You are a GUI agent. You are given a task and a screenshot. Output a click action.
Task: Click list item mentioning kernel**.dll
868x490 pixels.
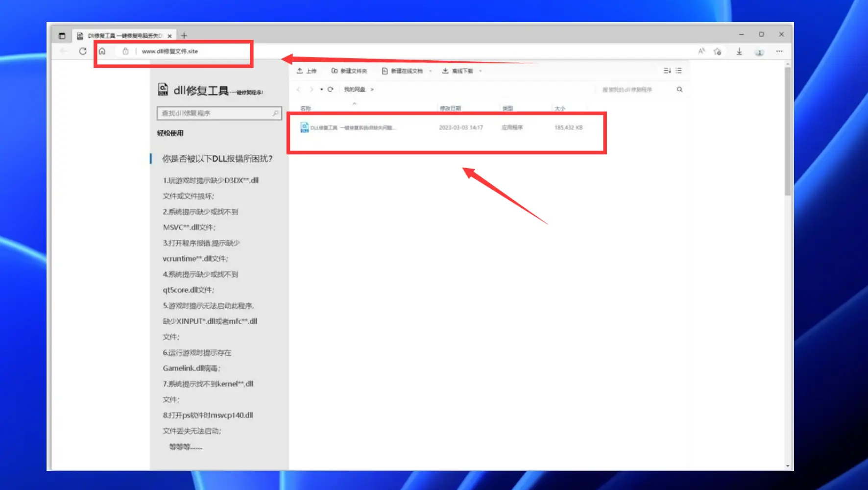click(x=208, y=392)
